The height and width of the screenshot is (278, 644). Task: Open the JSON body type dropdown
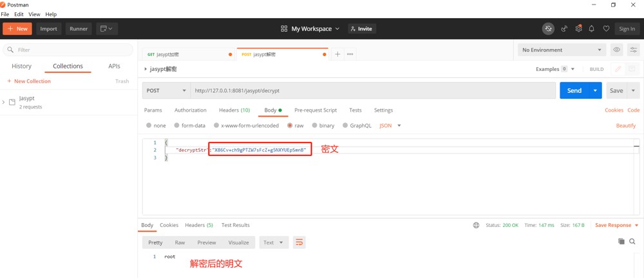click(390, 125)
